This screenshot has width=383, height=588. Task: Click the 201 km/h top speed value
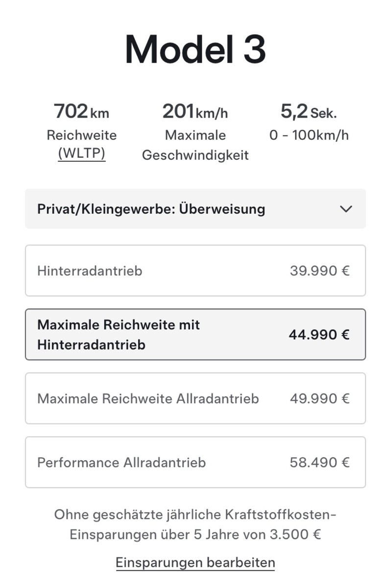(x=195, y=112)
